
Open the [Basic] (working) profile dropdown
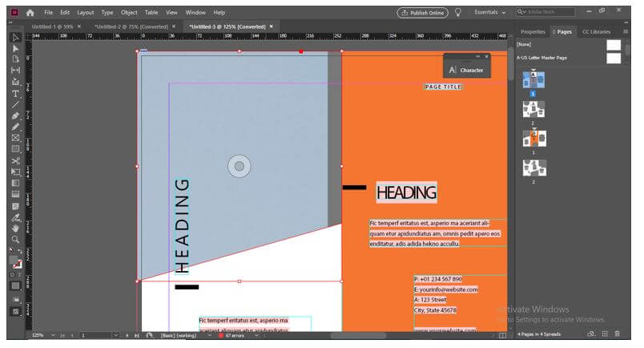208,336
